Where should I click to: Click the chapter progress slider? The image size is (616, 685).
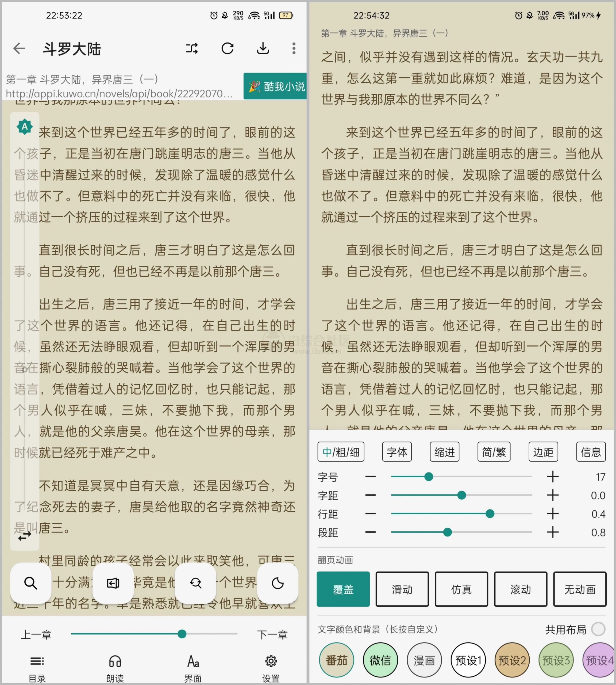tap(154, 634)
